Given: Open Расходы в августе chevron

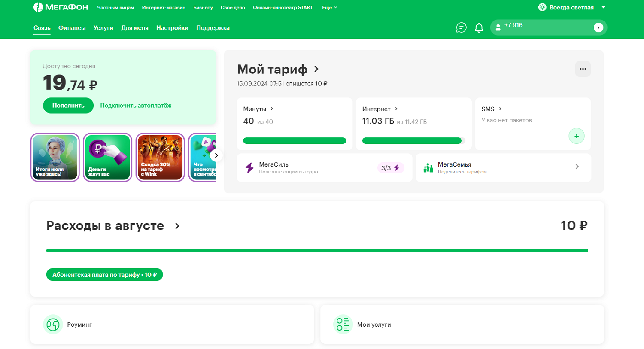Looking at the screenshot, I should [x=177, y=226].
